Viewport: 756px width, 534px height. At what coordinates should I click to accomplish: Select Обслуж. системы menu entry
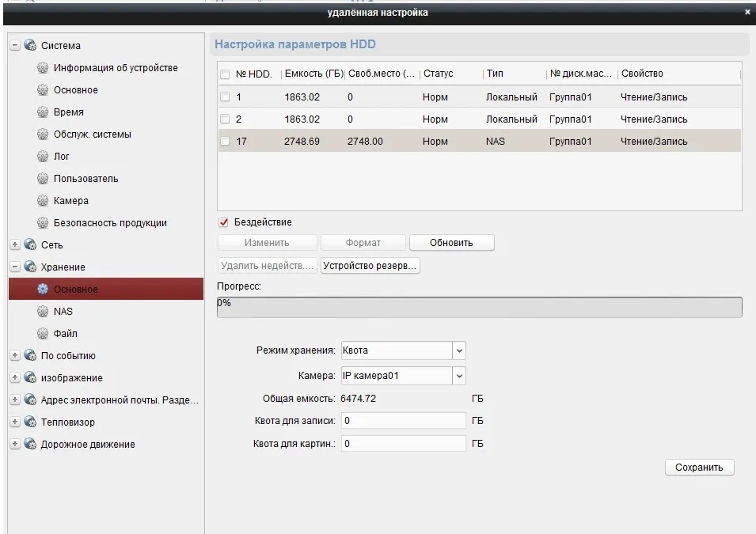(x=93, y=134)
